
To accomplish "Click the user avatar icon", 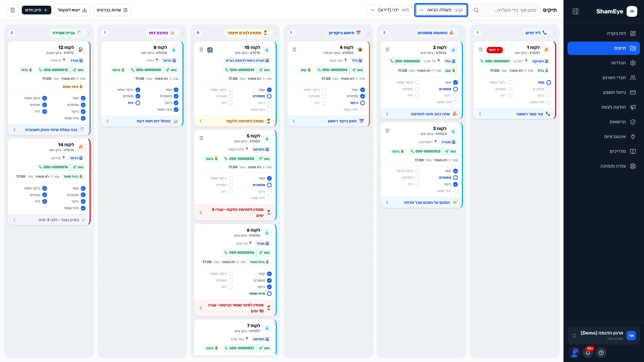I will click(574, 352).
